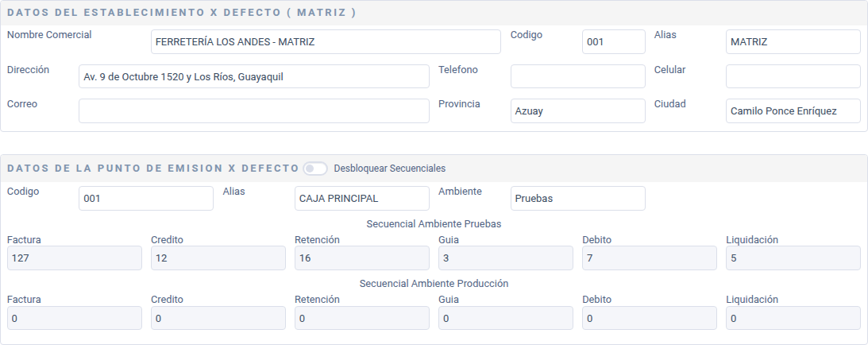The image size is (868, 345).
Task: Click the Pruebas Liquidación sequential field 5
Action: click(793, 258)
